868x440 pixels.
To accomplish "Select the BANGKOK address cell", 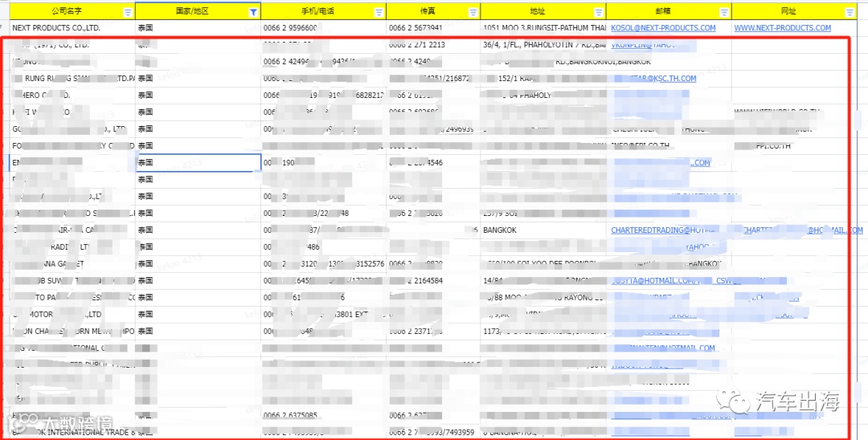I will tap(543, 230).
